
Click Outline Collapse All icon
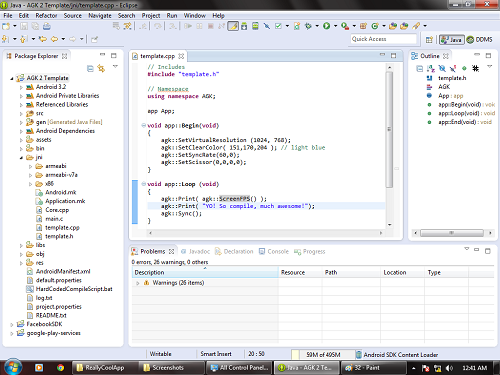(x=420, y=69)
